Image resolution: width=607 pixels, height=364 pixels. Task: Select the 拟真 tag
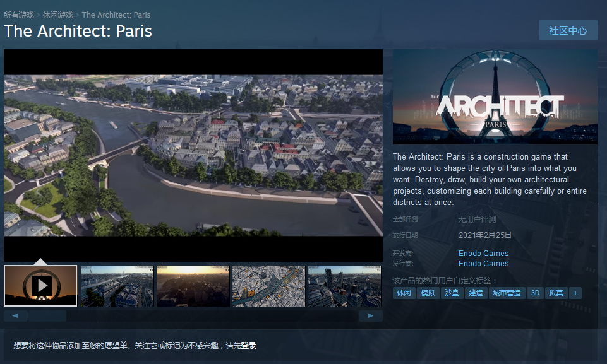[x=556, y=293]
